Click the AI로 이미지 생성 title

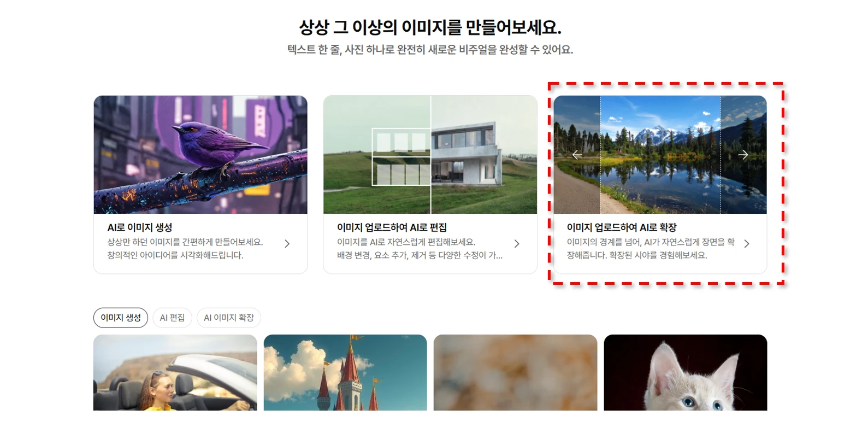click(x=140, y=227)
